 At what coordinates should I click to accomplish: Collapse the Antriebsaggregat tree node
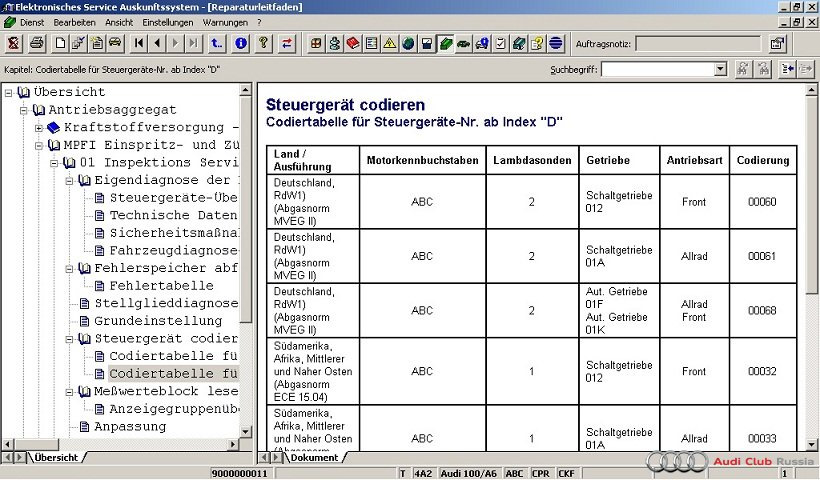click(24, 110)
